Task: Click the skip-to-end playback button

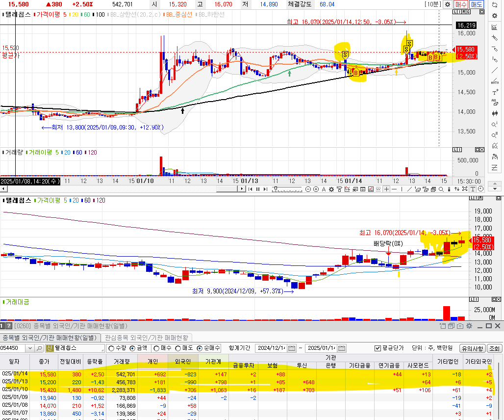Action: [x=265, y=189]
